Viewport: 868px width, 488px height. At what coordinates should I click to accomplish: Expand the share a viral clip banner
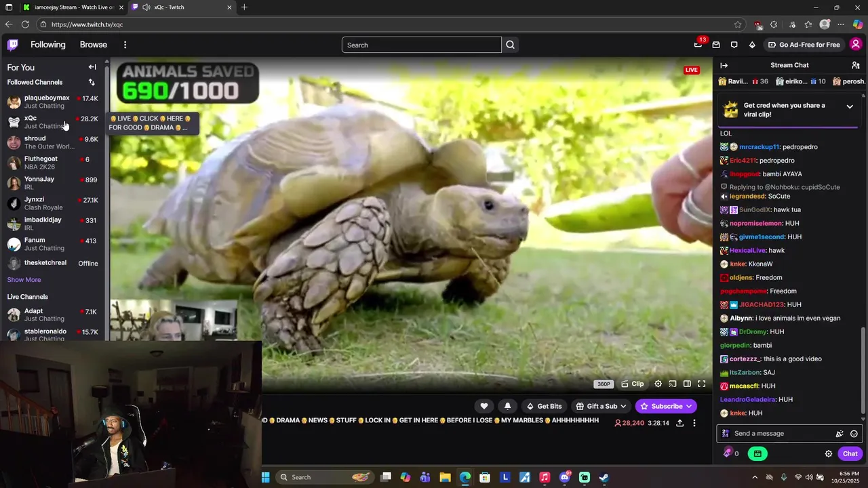click(x=850, y=106)
